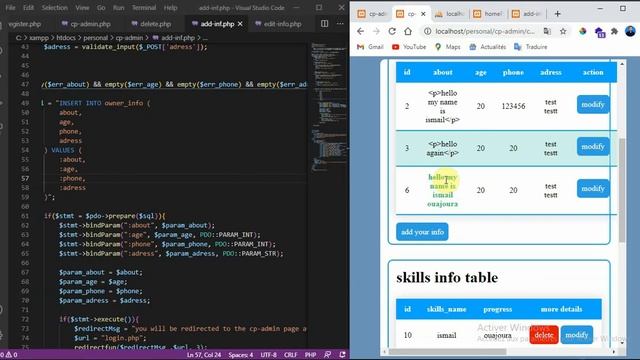The image size is (640, 360).
Task: Open notifications bell in status bar
Action: click(x=342, y=355)
